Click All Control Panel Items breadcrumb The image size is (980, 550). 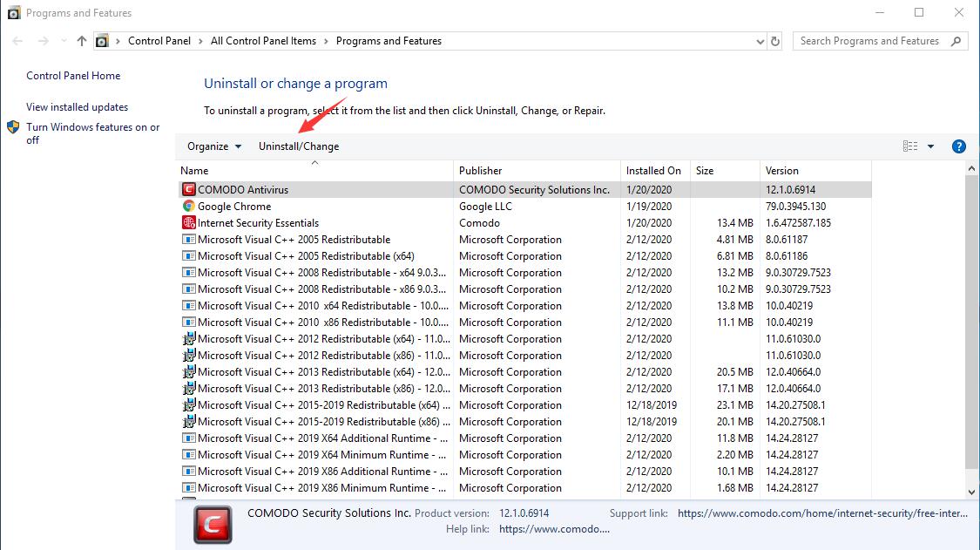click(x=263, y=41)
